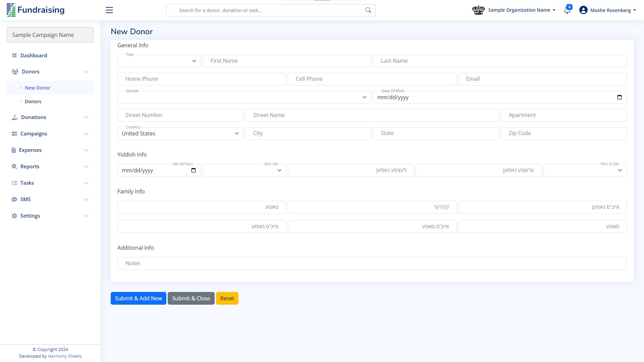The image size is (644, 362).
Task: Open the Country dropdown showing United States
Action: (x=180, y=133)
